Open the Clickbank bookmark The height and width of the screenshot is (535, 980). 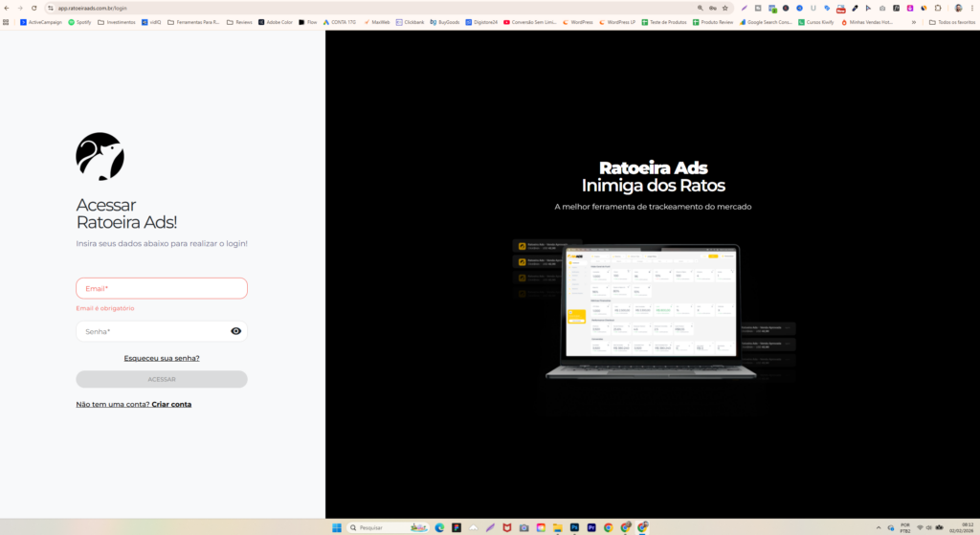pos(410,22)
